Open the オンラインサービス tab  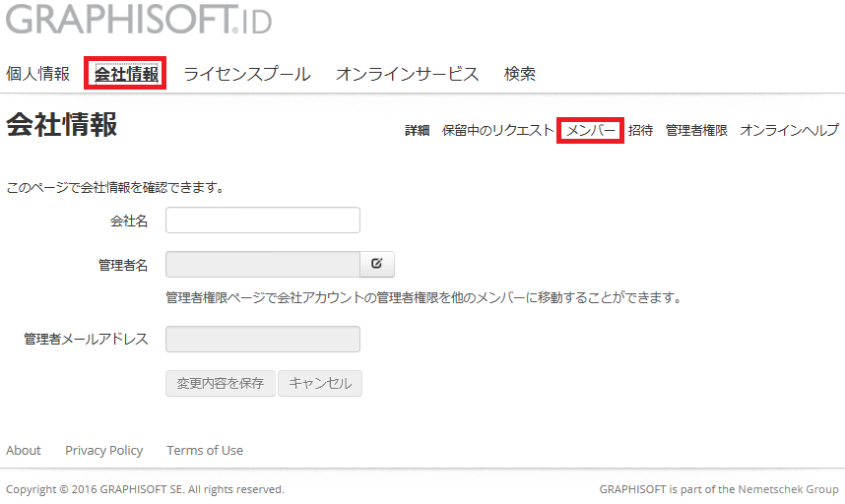(x=407, y=74)
